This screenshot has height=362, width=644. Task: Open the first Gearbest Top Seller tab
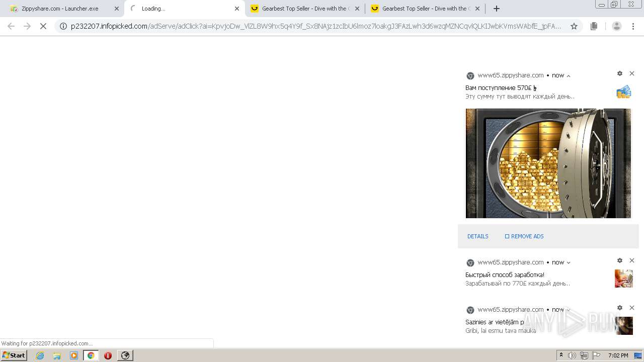(304, 9)
